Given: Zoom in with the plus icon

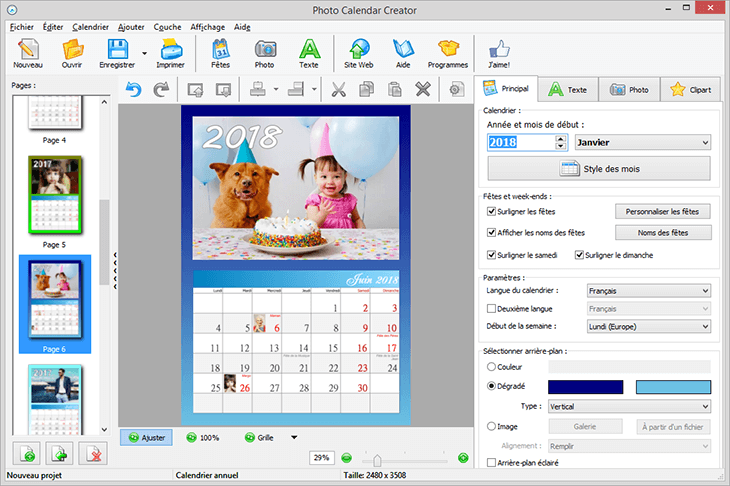Looking at the screenshot, I should coord(463,458).
